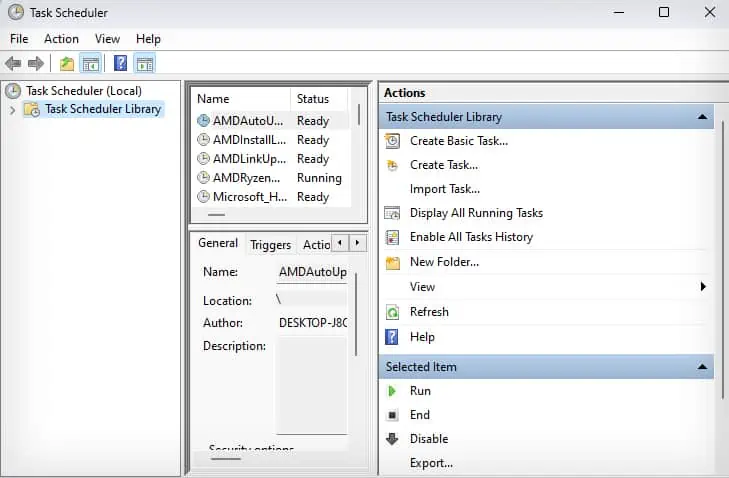This screenshot has width=729, height=478.
Task: Click the Display All Running Tasks icon
Action: click(392, 213)
